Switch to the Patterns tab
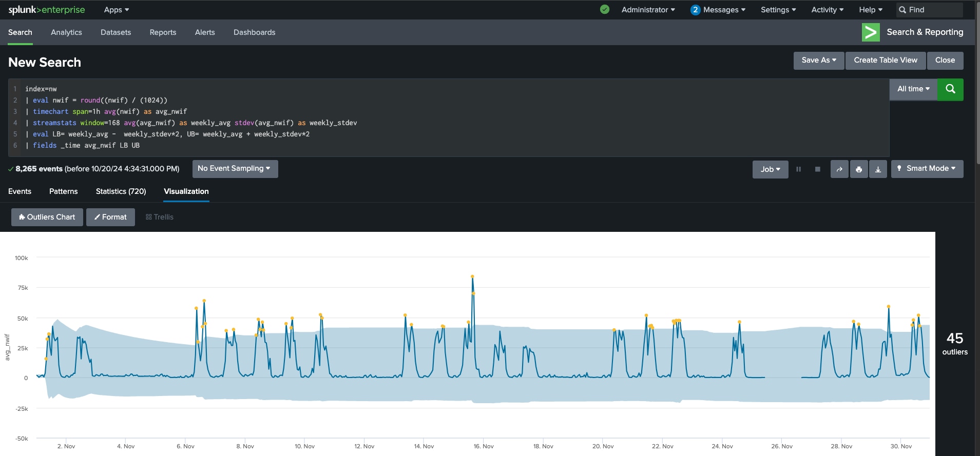The image size is (980, 456). 63,191
